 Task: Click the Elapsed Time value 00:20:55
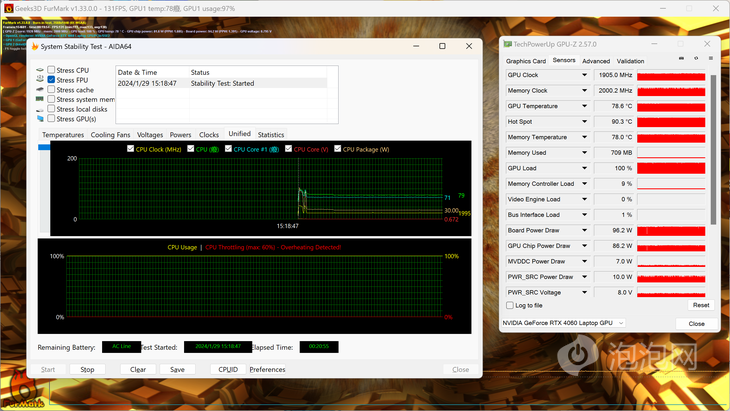point(319,346)
